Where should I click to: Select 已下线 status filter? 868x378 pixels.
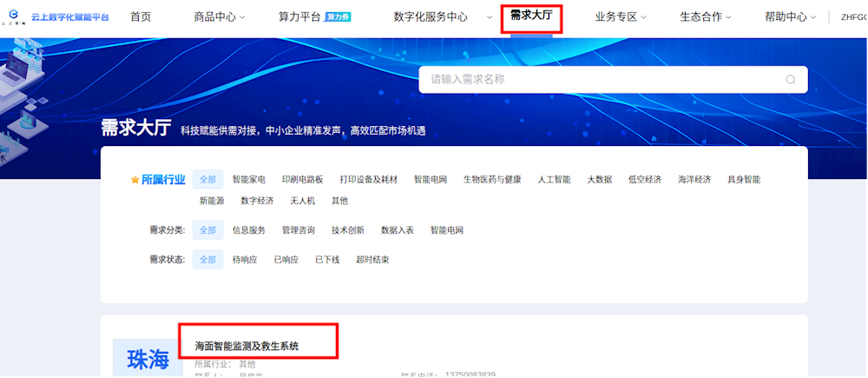[x=327, y=260]
